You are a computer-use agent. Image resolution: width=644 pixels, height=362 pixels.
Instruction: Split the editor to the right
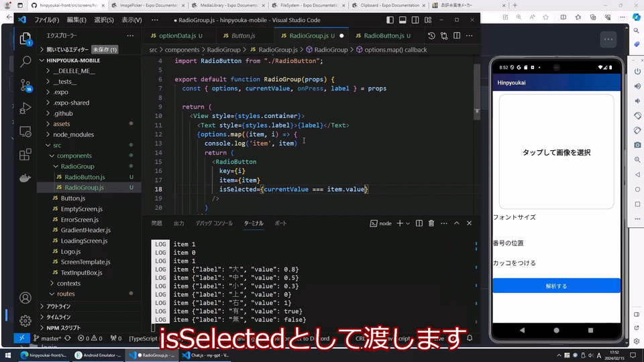tap(457, 36)
